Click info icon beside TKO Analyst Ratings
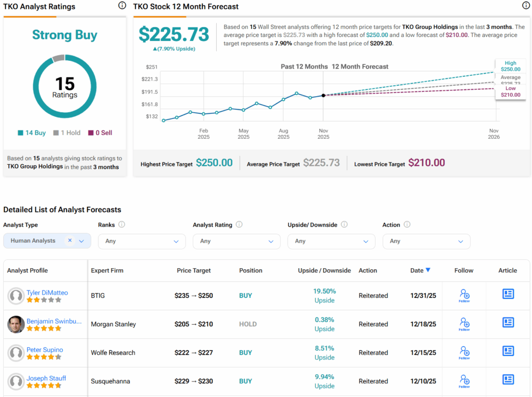The image size is (532, 397). (122, 6)
